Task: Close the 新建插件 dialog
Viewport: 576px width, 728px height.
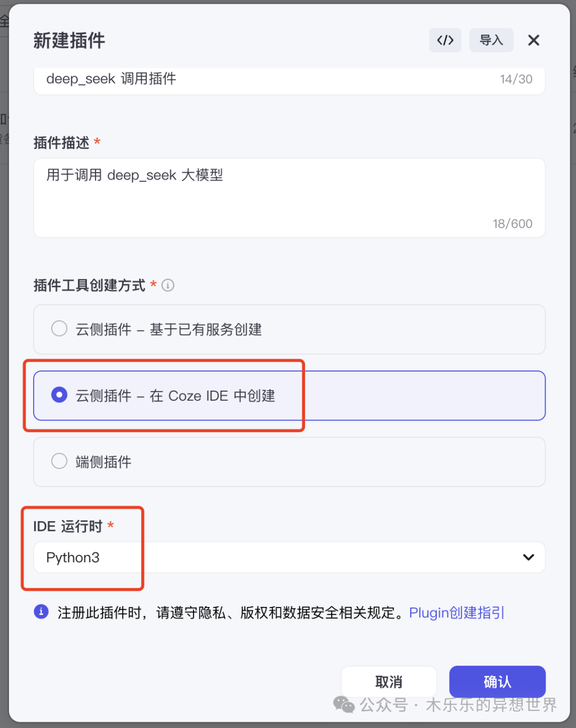Action: coord(533,41)
